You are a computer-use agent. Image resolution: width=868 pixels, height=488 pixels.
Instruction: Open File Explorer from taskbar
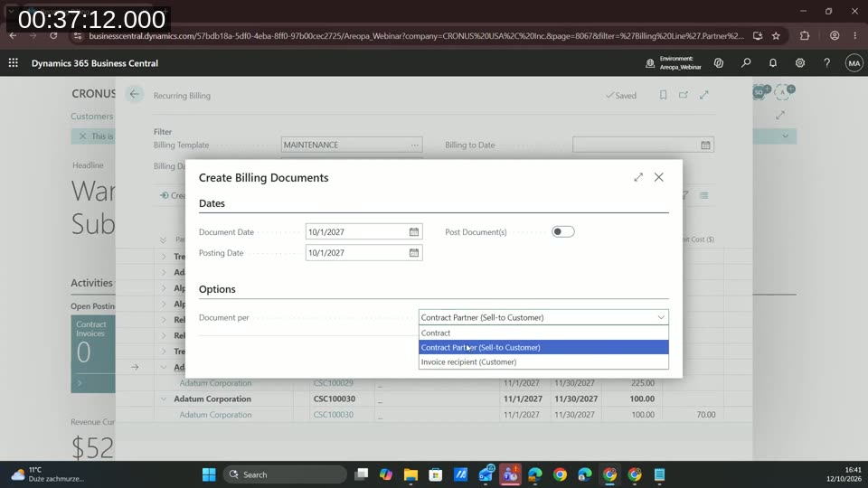(410, 474)
